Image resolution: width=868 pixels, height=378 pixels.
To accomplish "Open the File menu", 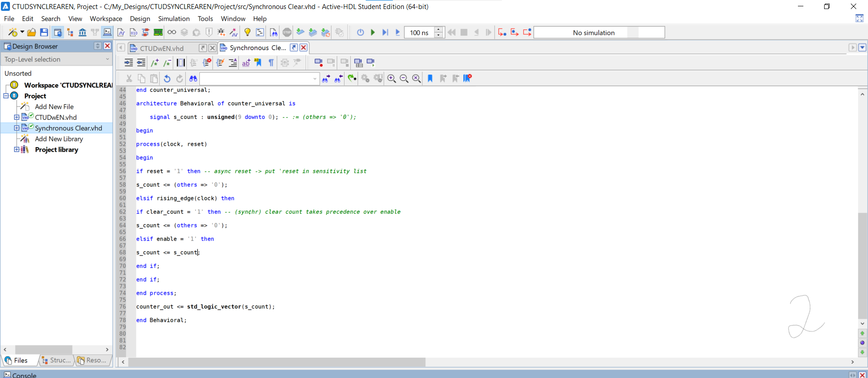I will pyautogui.click(x=9, y=19).
